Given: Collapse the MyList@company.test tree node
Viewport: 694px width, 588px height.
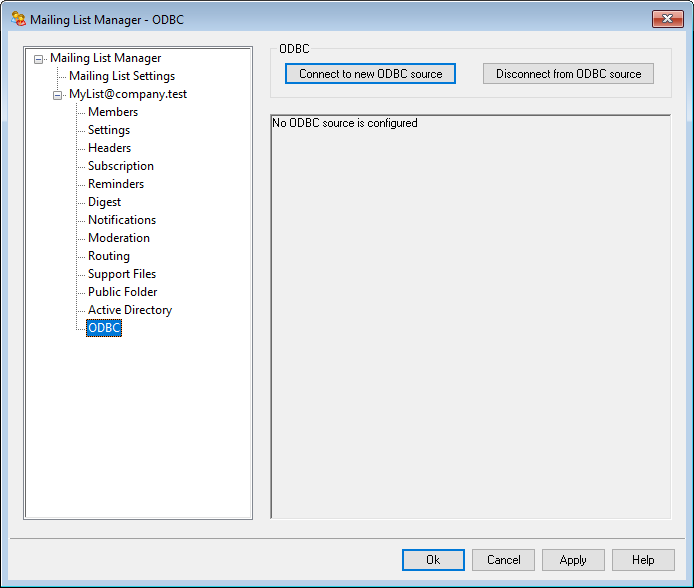Looking at the screenshot, I should tap(58, 95).
